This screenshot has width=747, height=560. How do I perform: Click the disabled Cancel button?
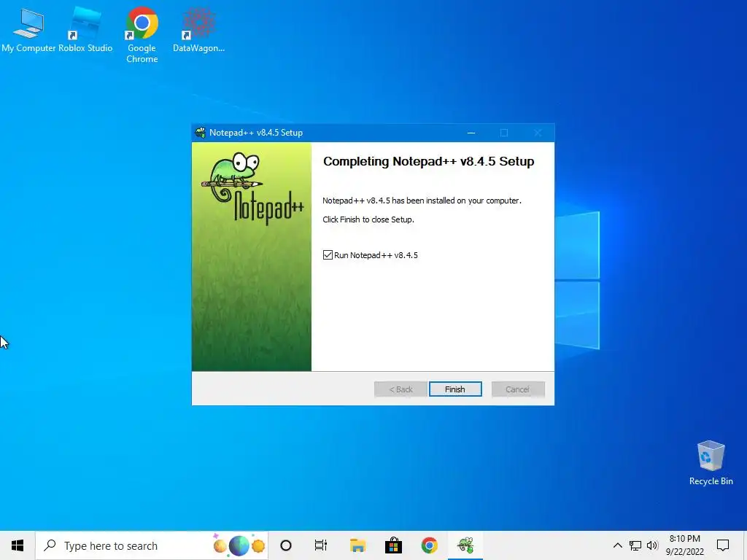coord(518,389)
